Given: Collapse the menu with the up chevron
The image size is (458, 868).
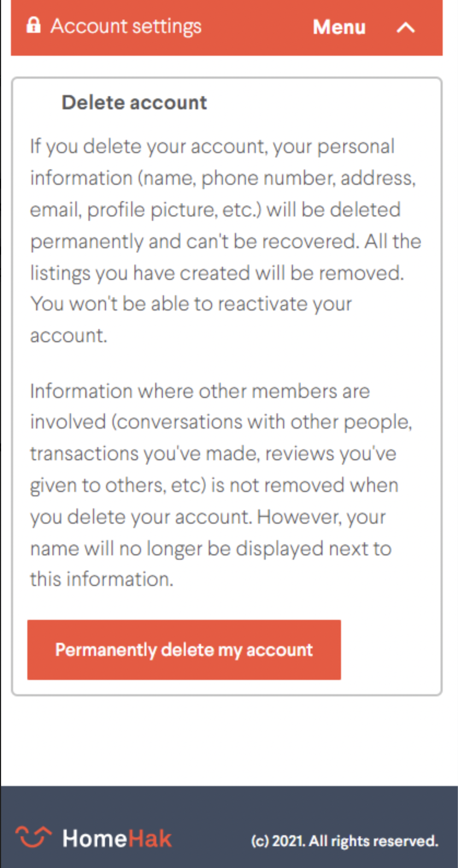Looking at the screenshot, I should [406, 27].
